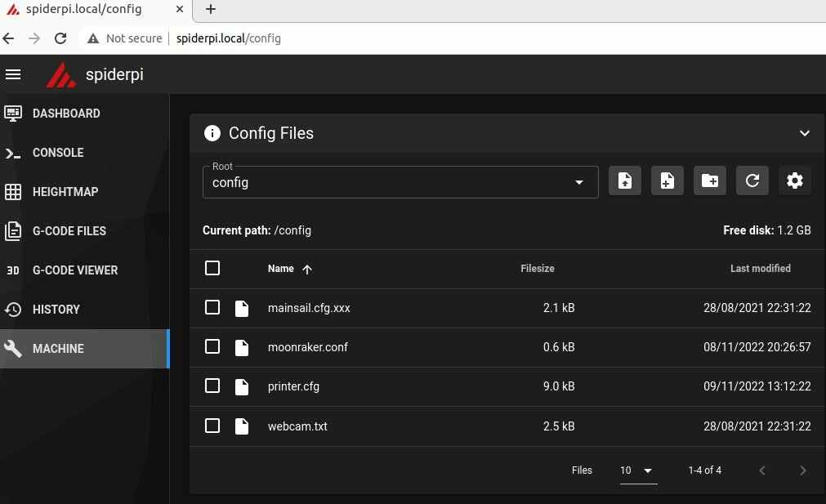826x504 pixels.
Task: Toggle the sidebar hamburger menu
Action: 13,75
